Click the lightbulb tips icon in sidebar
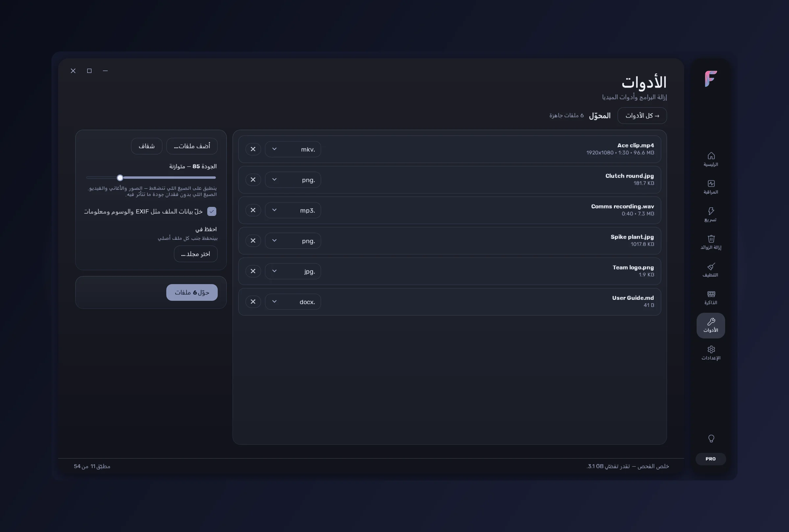This screenshot has width=789, height=532. pos(711,438)
